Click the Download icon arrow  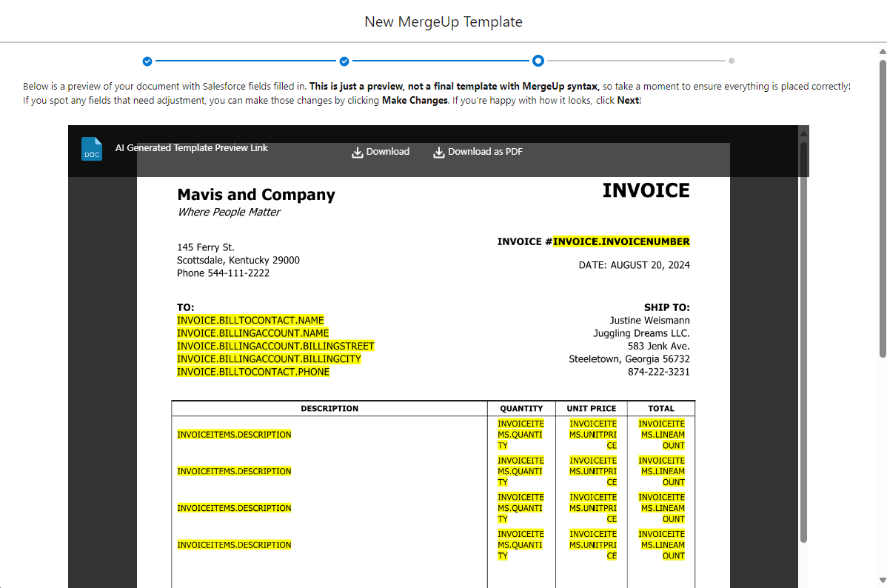tap(358, 153)
